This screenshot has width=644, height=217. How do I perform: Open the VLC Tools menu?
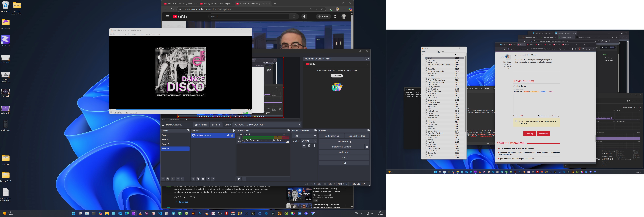point(148,34)
